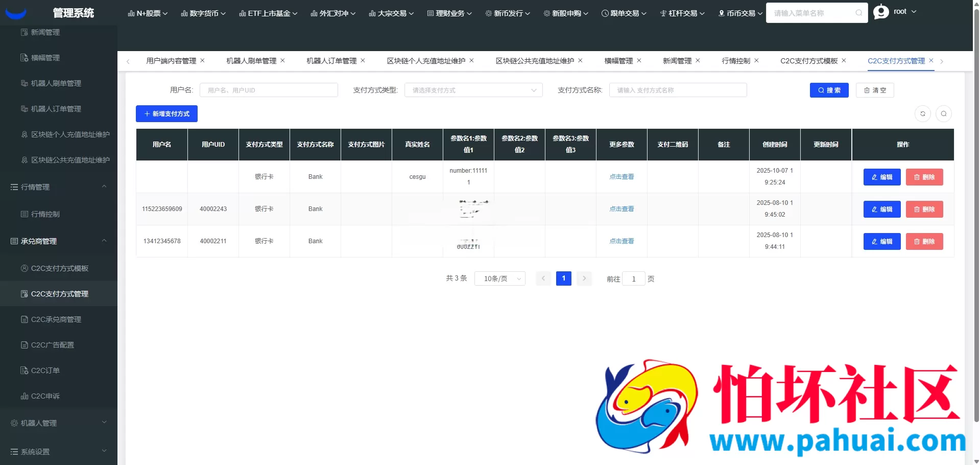The height and width of the screenshot is (465, 980).
Task: Open 行情控制 in the sidebar
Action: (59, 214)
